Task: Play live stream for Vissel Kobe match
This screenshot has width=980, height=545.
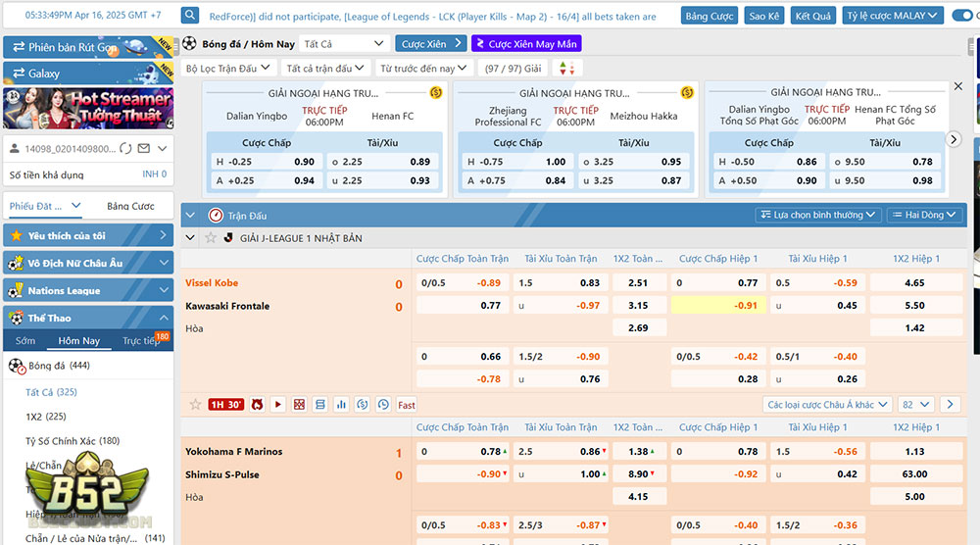Action: [278, 405]
